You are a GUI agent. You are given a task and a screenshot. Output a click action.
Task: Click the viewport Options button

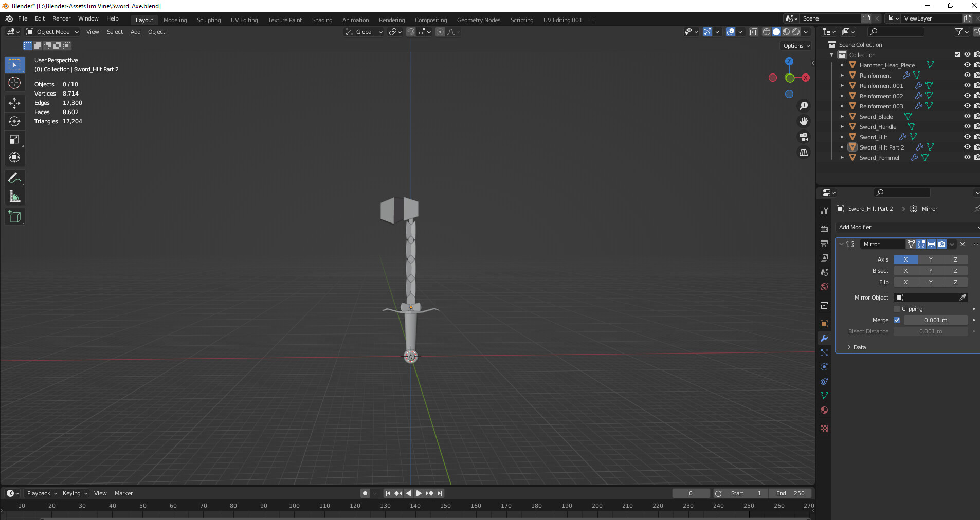796,46
